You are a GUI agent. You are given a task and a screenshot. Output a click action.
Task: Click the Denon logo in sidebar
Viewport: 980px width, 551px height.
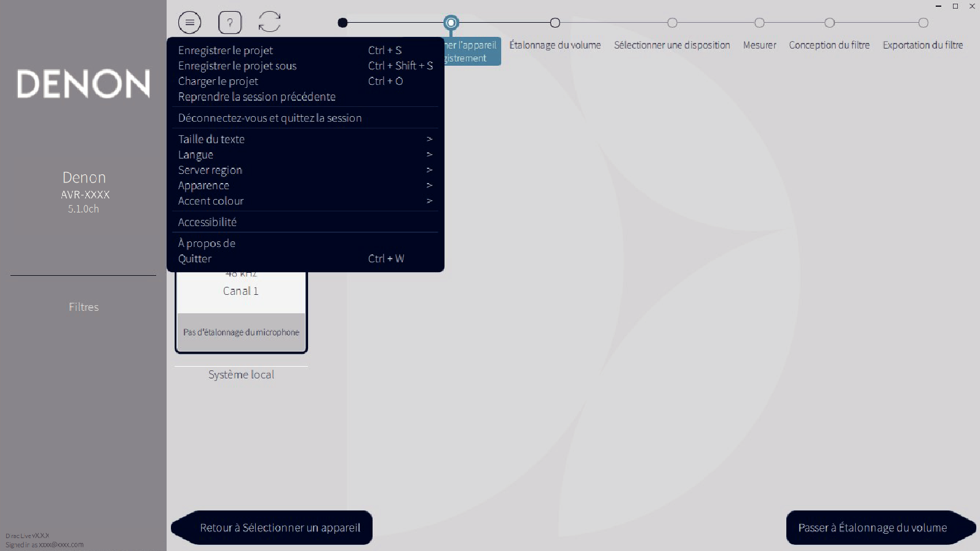[84, 84]
